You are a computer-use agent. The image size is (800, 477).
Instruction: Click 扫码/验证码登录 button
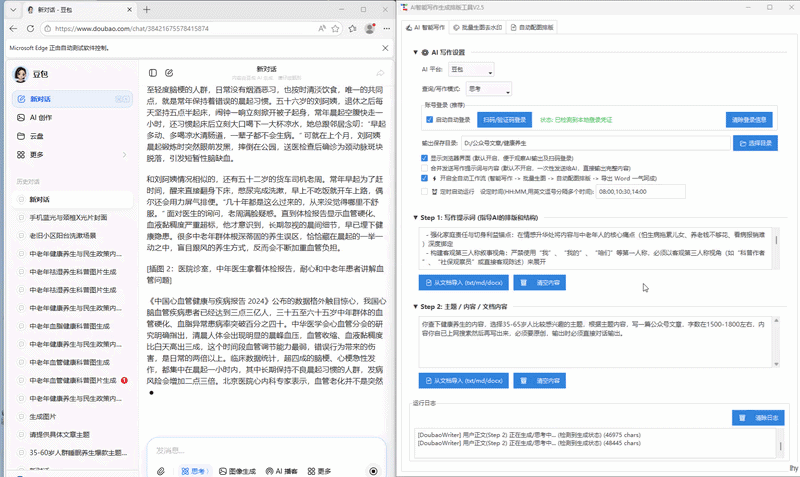(505, 120)
